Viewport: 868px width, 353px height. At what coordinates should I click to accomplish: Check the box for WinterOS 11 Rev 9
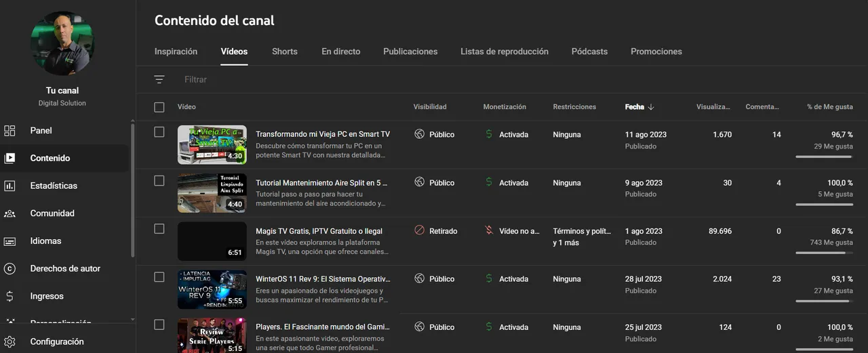[x=159, y=277]
